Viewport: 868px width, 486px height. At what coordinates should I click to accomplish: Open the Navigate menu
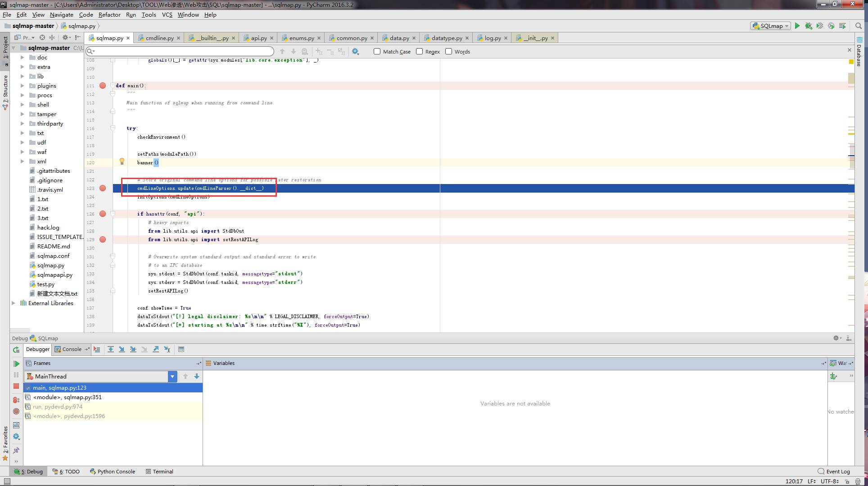coord(61,14)
